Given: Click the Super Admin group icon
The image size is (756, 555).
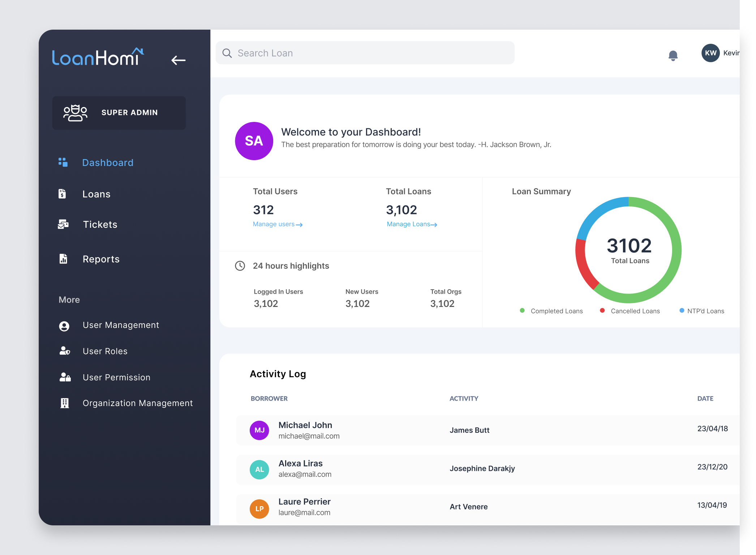Looking at the screenshot, I should (75, 113).
